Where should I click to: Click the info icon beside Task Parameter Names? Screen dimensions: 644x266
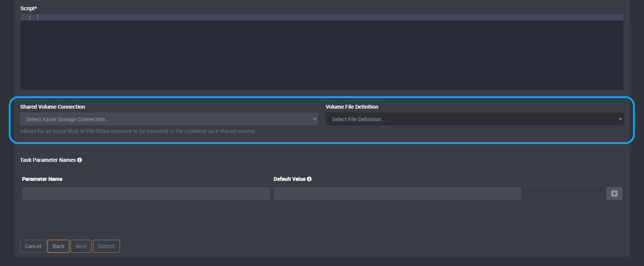[x=80, y=160]
